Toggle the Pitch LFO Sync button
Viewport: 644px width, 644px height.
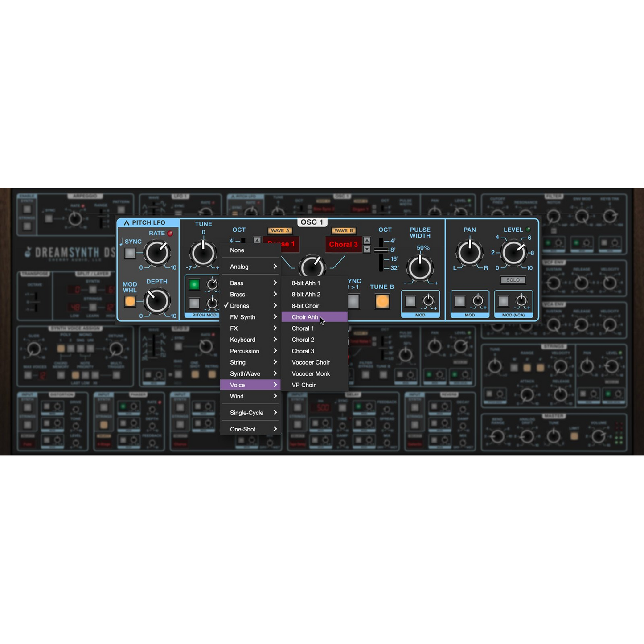point(130,253)
